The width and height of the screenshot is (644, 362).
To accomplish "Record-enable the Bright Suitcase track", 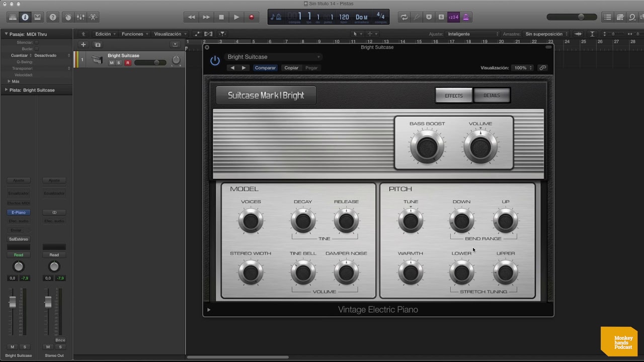I will click(128, 63).
